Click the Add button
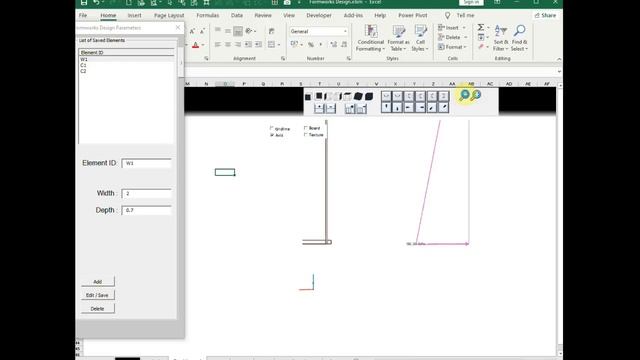The width and height of the screenshot is (640, 360). click(98, 282)
